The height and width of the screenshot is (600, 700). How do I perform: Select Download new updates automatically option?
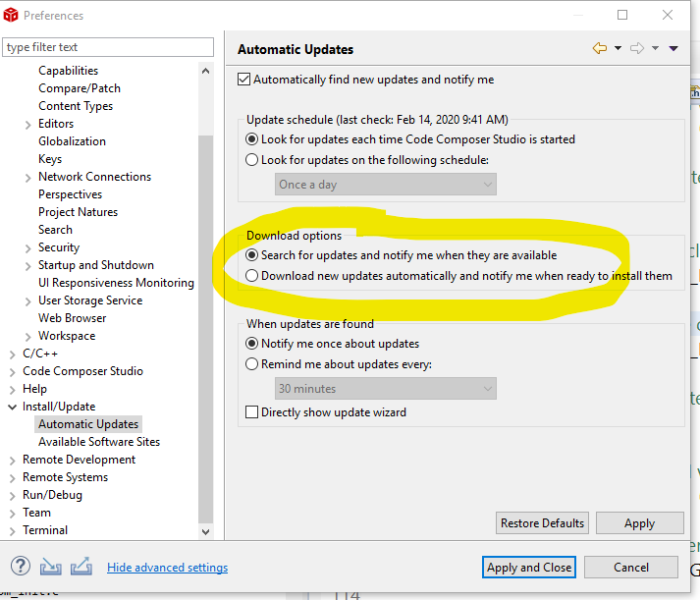click(x=251, y=276)
